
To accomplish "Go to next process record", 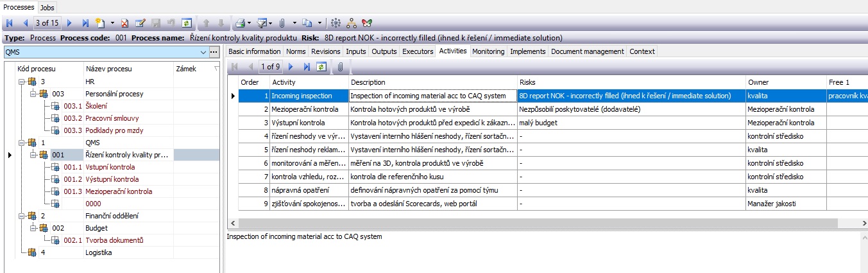I will (70, 23).
